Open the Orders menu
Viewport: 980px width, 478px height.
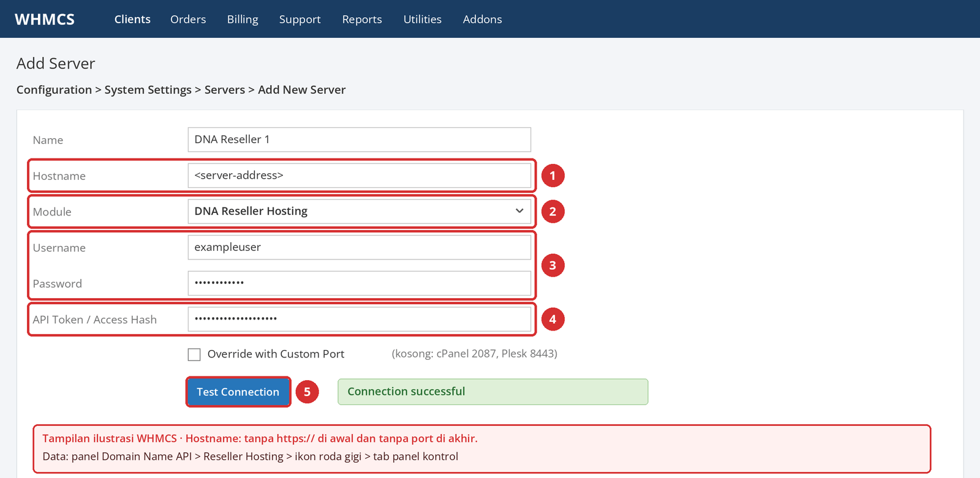coord(188,19)
